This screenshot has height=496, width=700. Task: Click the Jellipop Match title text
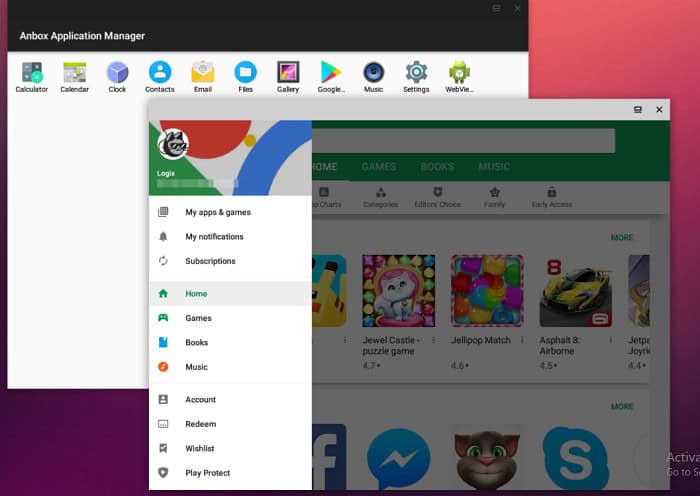tap(480, 340)
